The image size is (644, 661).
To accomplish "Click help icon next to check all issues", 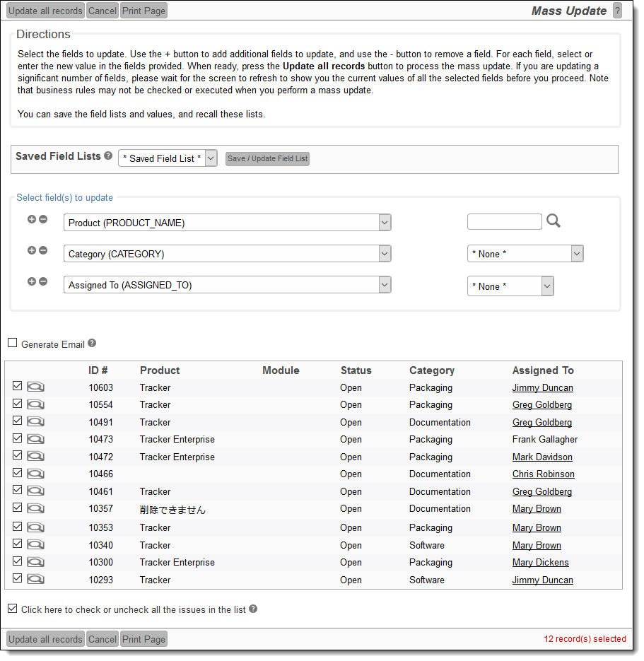I will coord(253,609).
